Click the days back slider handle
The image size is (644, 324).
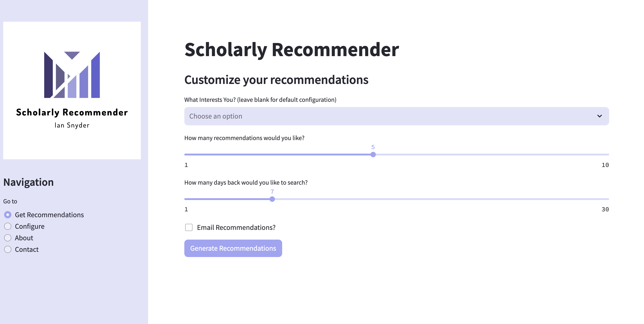click(272, 199)
